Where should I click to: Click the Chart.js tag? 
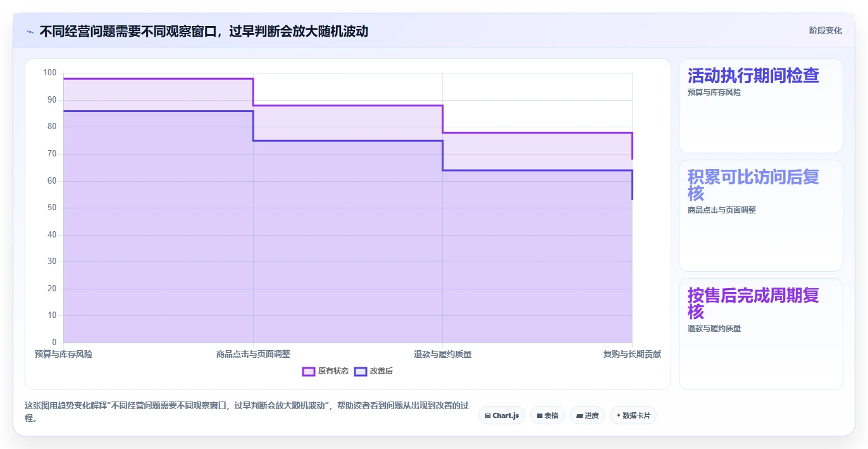coord(501,415)
